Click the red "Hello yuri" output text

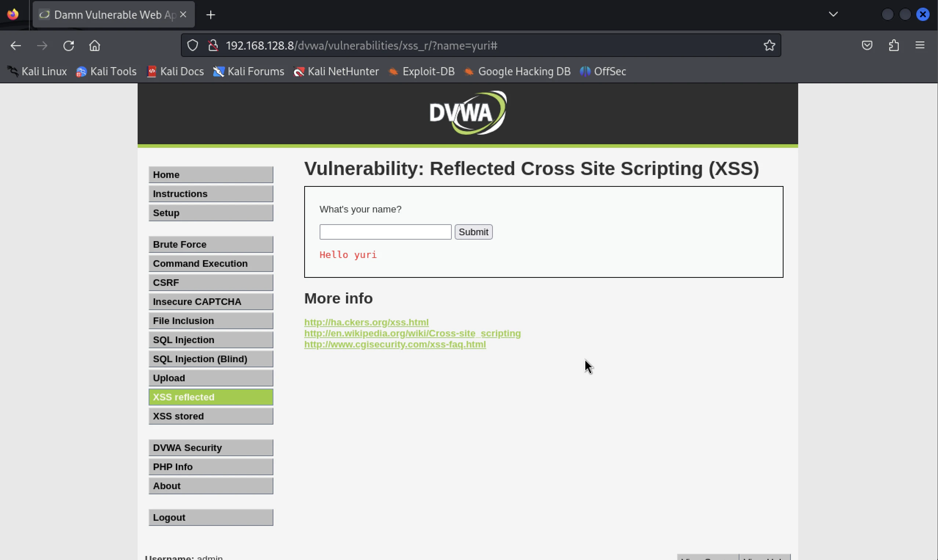coord(348,255)
